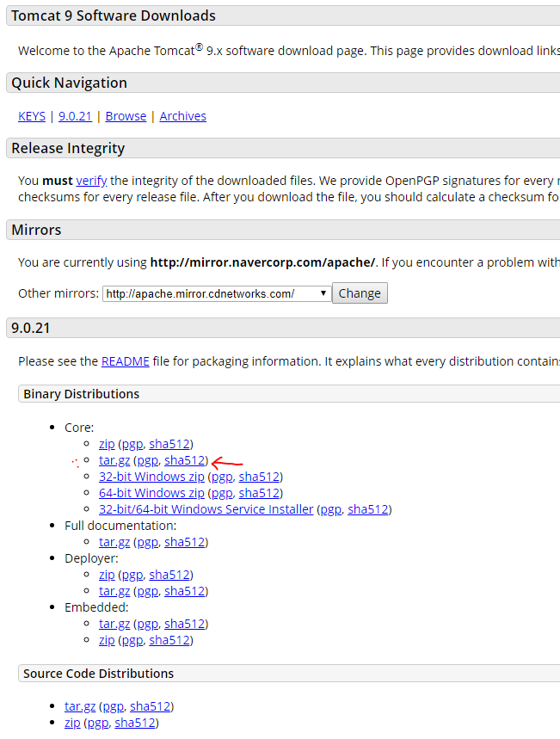560x739 pixels.
Task: Click the Binary Distributions heading
Action: click(82, 394)
